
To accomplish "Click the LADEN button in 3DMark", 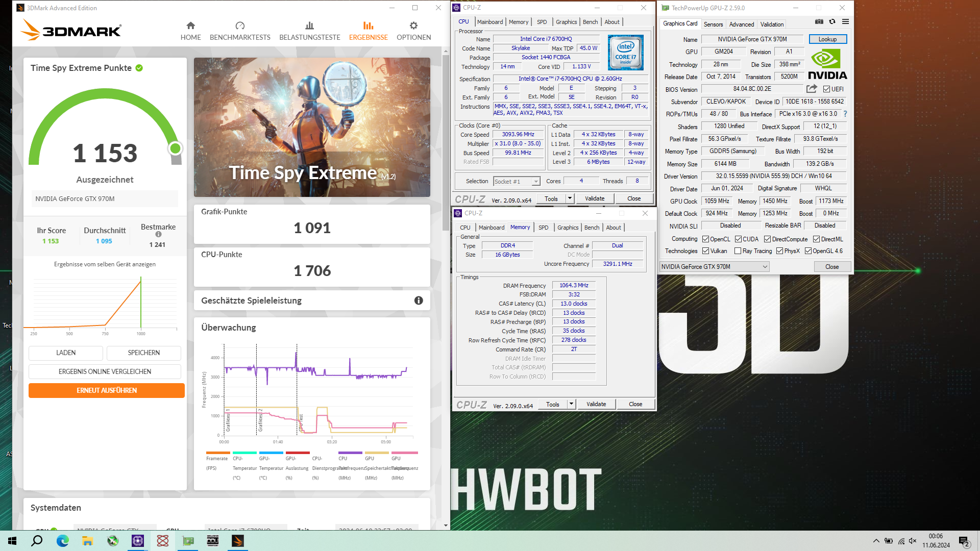I will (66, 353).
